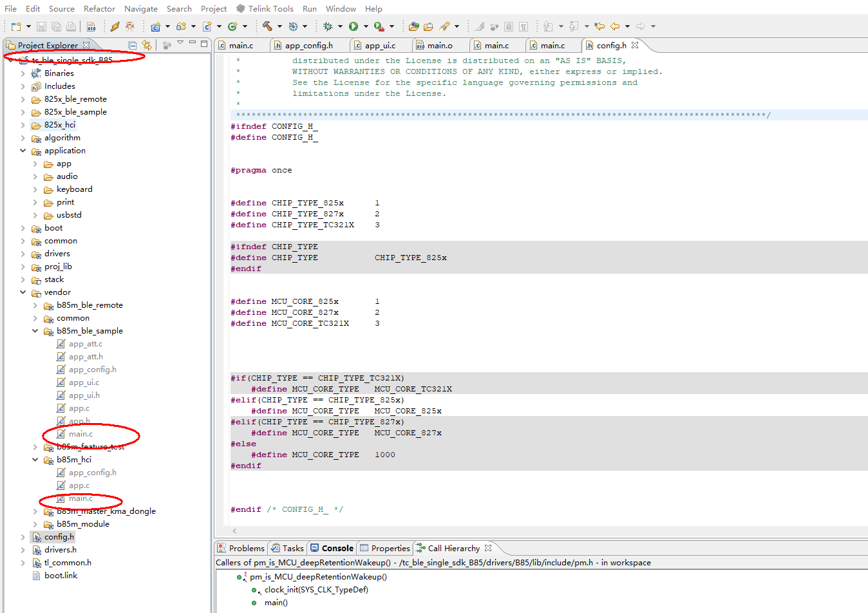Click the Collapse All icon in Project Explorer
This screenshot has width=868, height=613.
[x=132, y=45]
